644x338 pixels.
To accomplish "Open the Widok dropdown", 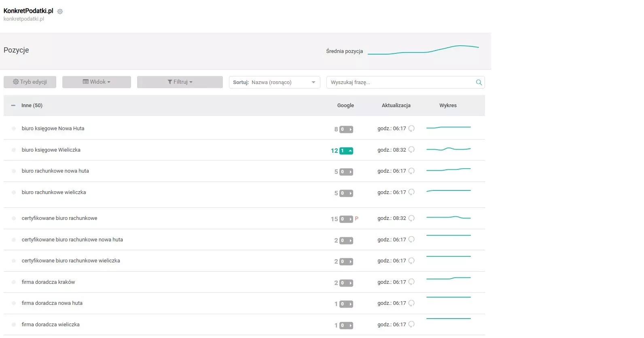I will coord(97,82).
